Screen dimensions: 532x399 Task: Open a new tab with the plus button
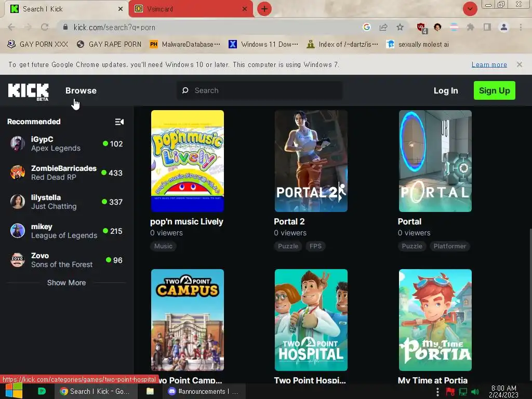tap(264, 9)
